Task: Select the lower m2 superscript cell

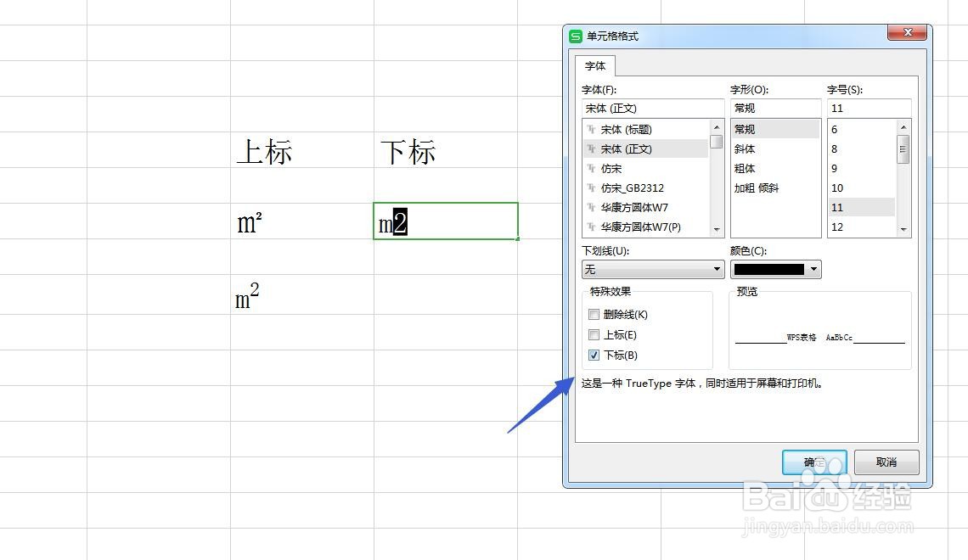Action: (x=302, y=294)
